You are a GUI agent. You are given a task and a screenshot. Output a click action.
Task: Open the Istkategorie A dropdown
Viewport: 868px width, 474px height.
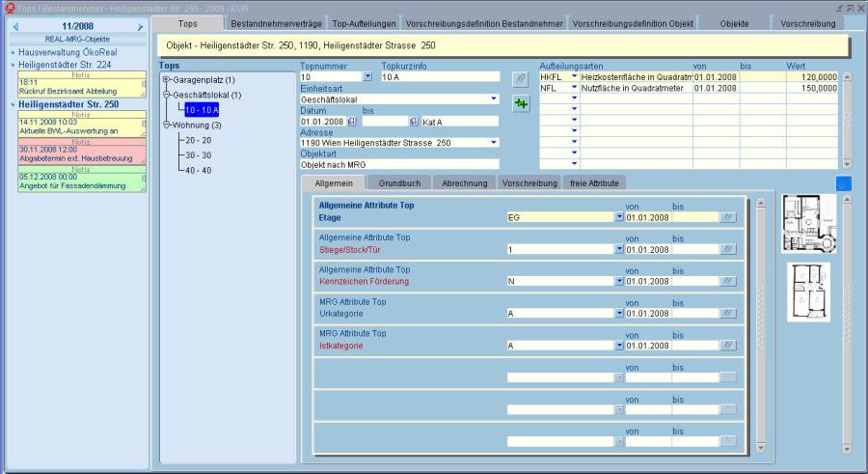619,346
